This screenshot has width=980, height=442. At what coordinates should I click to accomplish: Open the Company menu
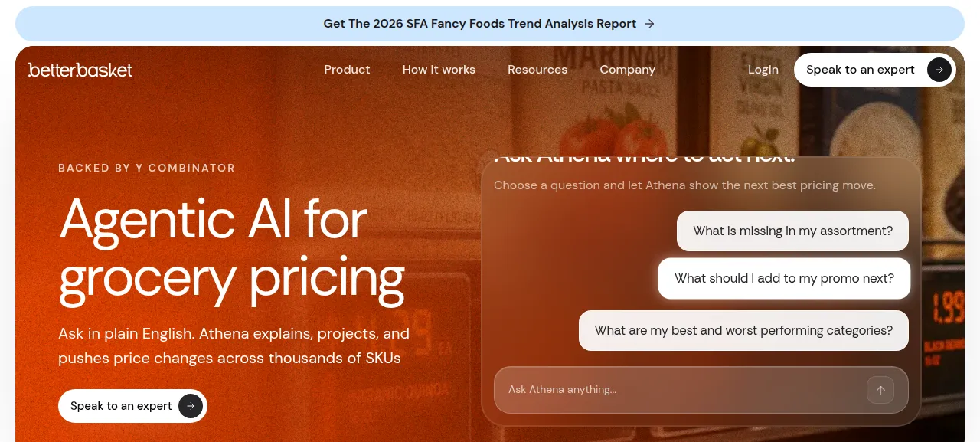click(x=627, y=70)
